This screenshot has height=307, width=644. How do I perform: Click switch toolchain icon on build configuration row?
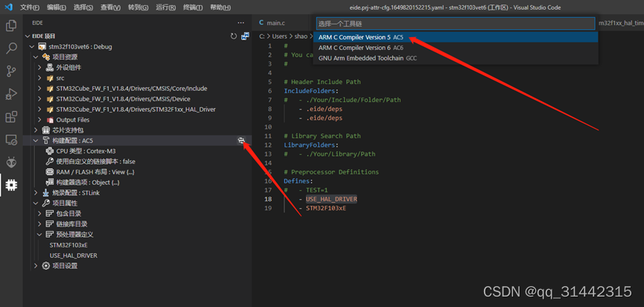tap(241, 141)
